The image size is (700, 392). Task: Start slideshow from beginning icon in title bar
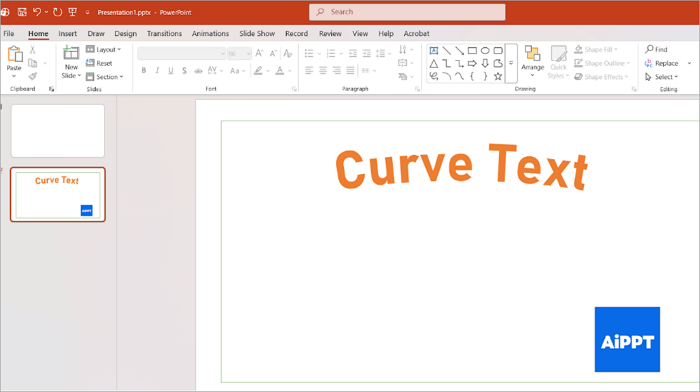(x=72, y=12)
